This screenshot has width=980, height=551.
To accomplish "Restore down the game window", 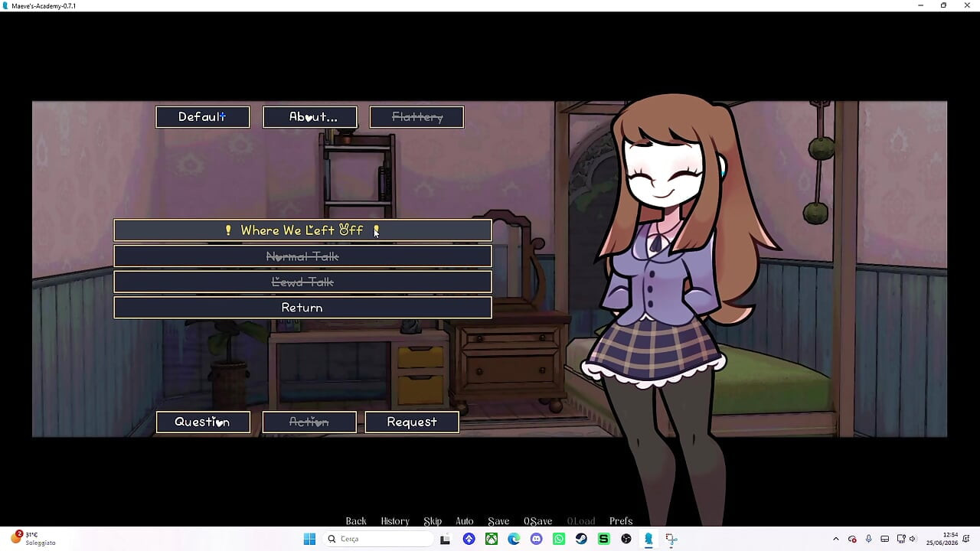I will coord(943,5).
